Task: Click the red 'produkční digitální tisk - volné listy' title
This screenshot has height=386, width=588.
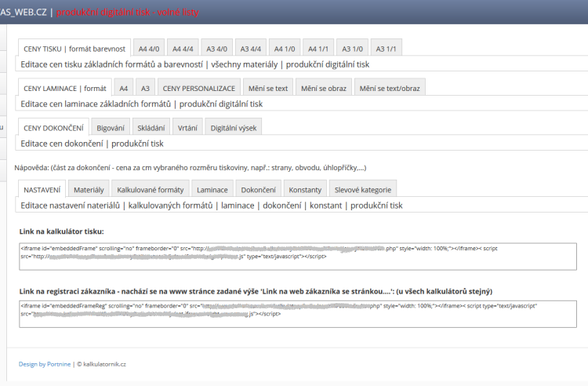Action: point(128,12)
